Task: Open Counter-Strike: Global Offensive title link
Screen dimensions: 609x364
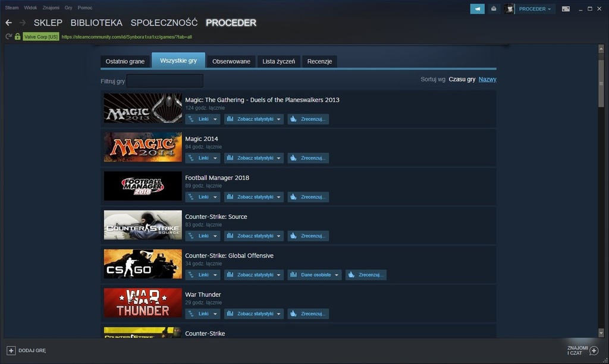Action: point(229,256)
